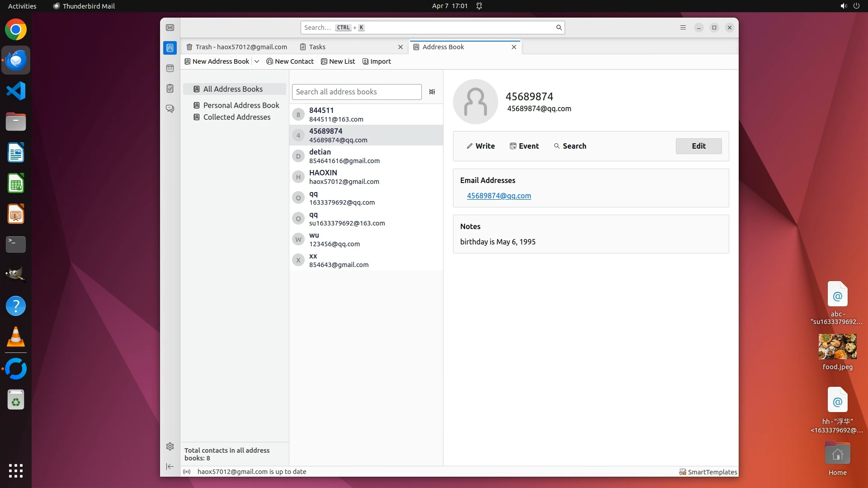Open the Mail space icon
This screenshot has width=868, height=488.
point(170,28)
